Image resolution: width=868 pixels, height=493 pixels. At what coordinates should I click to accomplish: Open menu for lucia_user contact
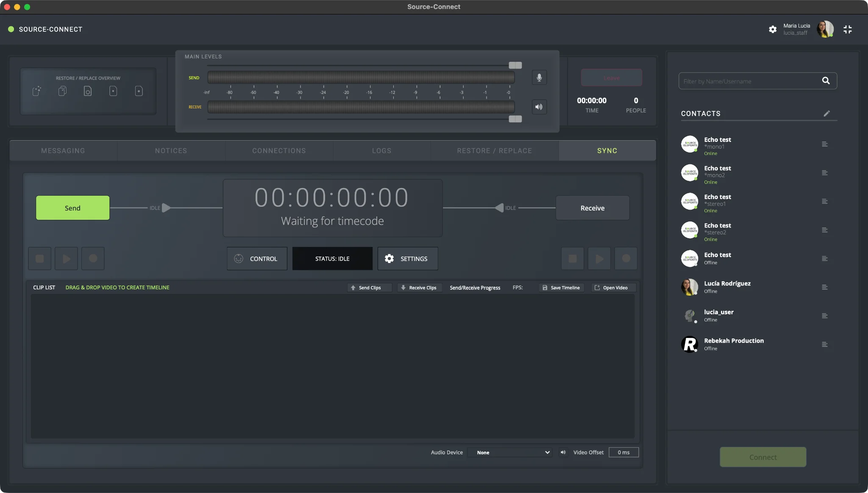pos(824,316)
